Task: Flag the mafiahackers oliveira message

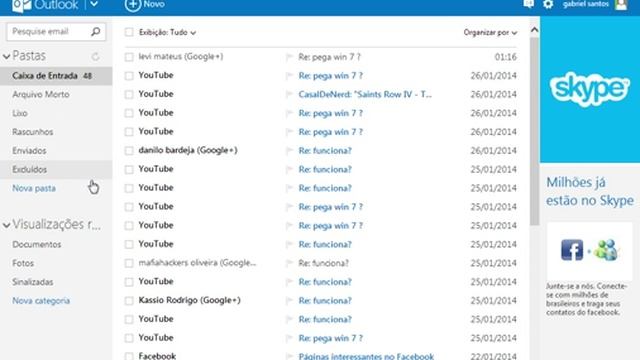Action: (x=289, y=263)
